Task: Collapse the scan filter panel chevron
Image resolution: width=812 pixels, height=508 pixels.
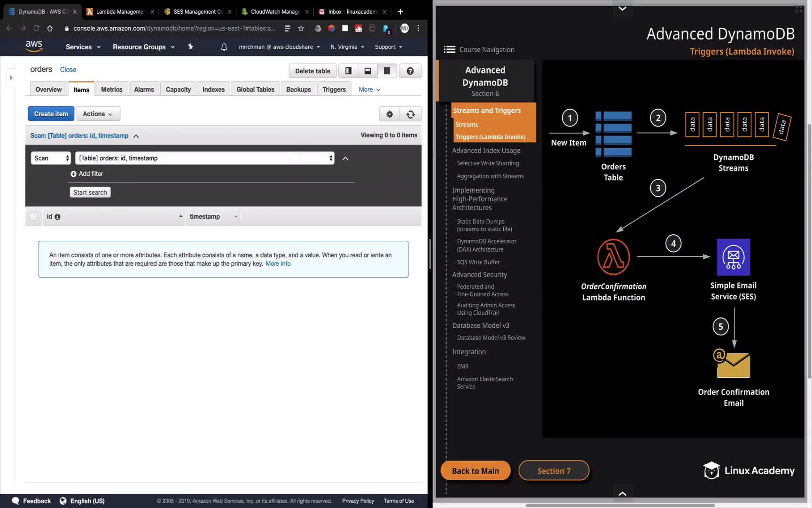Action: pos(345,159)
